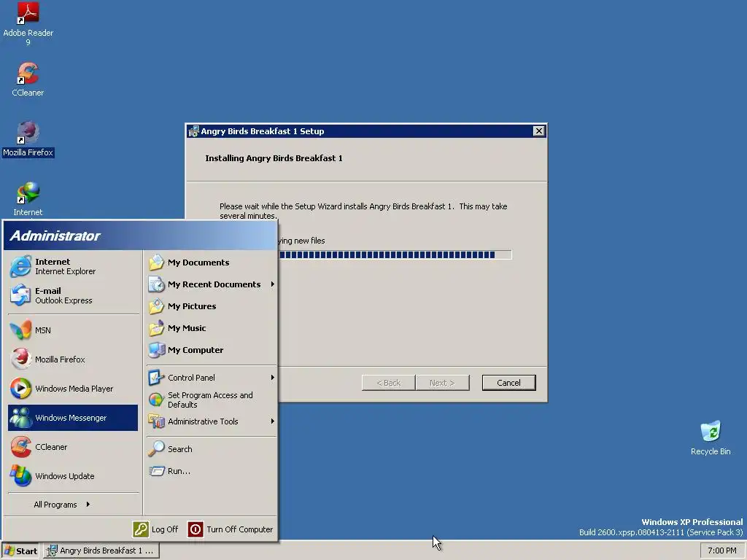The width and height of the screenshot is (747, 560).
Task: Click the Administrative Tools icon
Action: (x=156, y=421)
